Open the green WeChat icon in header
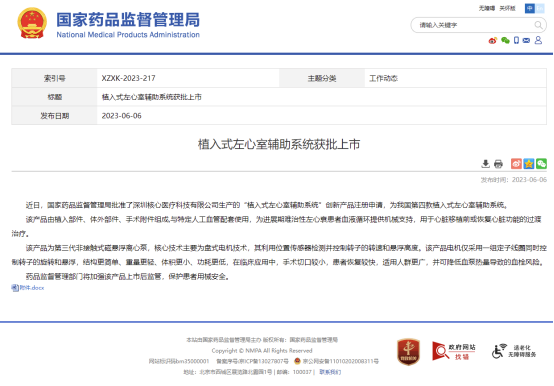Viewport: 554px width, 386px height. (505, 40)
